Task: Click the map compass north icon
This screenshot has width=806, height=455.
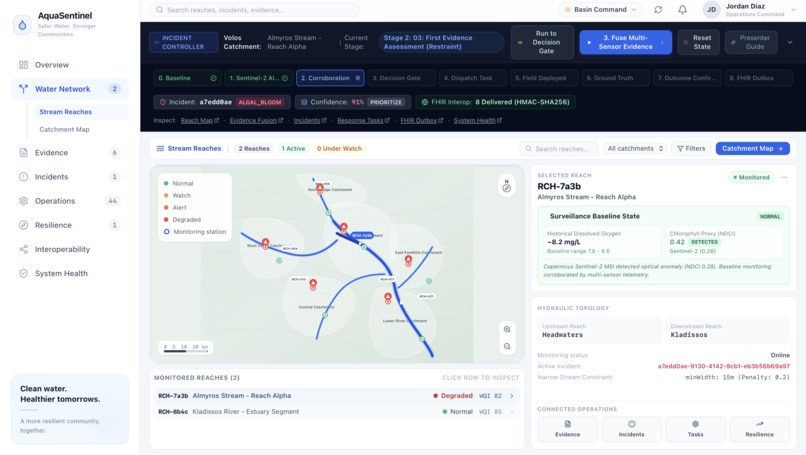Action: [506, 186]
